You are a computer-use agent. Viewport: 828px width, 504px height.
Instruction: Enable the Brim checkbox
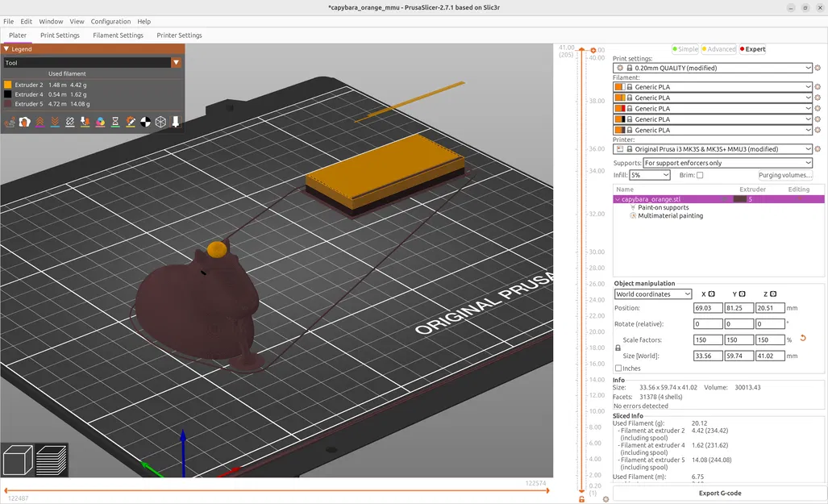point(699,175)
